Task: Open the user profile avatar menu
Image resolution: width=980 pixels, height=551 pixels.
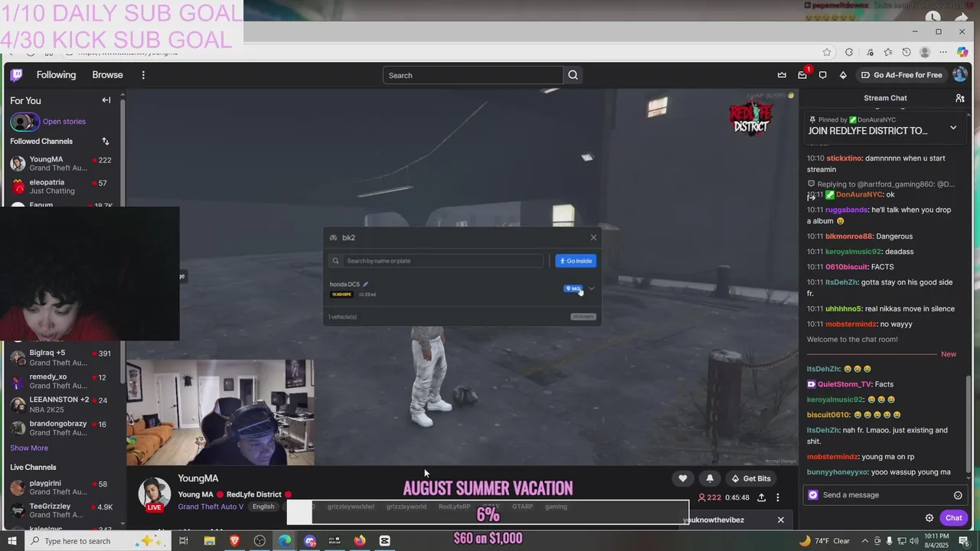Action: point(959,75)
